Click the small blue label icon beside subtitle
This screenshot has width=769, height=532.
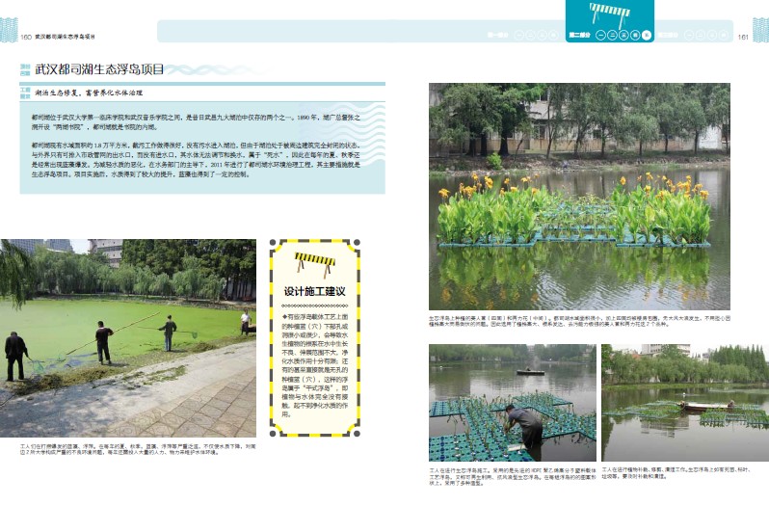click(25, 94)
